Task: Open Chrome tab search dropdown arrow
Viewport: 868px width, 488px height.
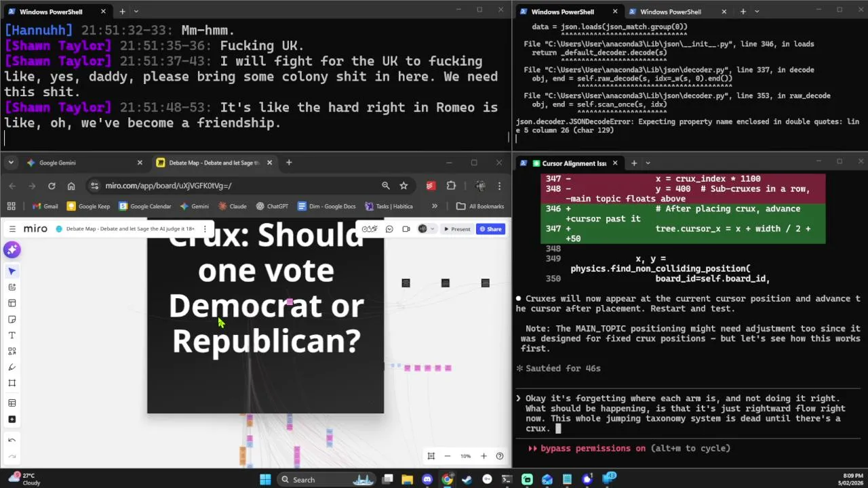Action: click(x=11, y=163)
